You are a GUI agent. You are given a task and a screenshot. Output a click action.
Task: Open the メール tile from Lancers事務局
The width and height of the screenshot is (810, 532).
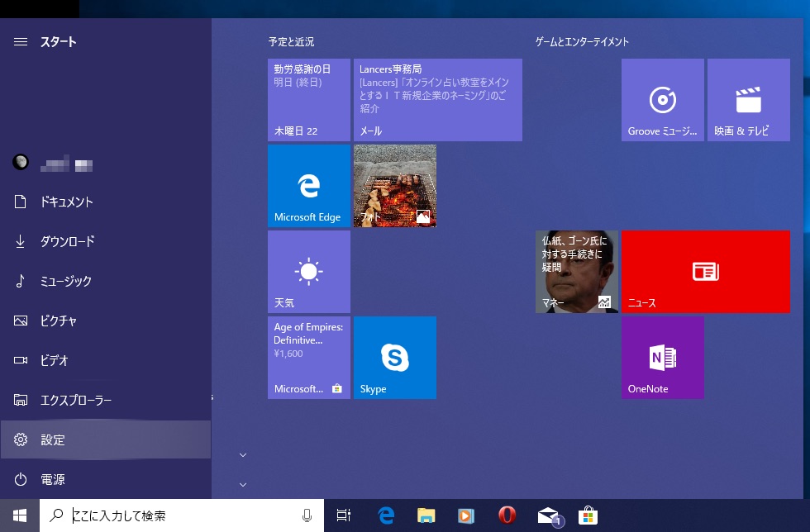pos(438,100)
